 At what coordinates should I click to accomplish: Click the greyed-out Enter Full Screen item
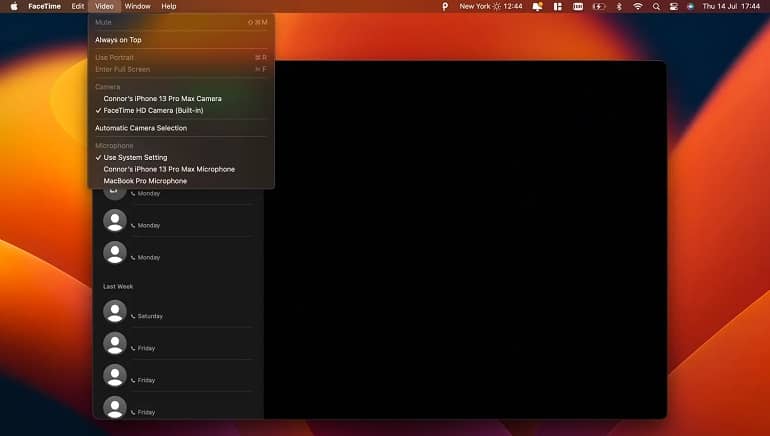click(x=181, y=69)
